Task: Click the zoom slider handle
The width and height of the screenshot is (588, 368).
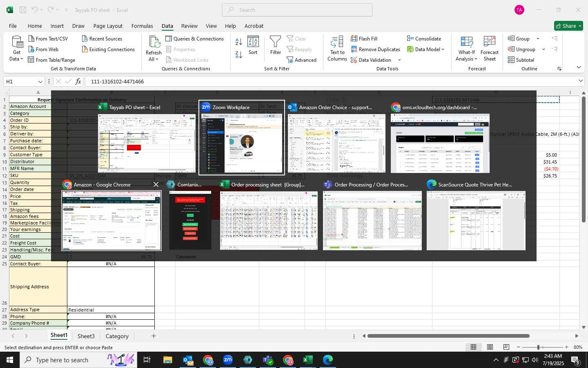Action: (539, 347)
